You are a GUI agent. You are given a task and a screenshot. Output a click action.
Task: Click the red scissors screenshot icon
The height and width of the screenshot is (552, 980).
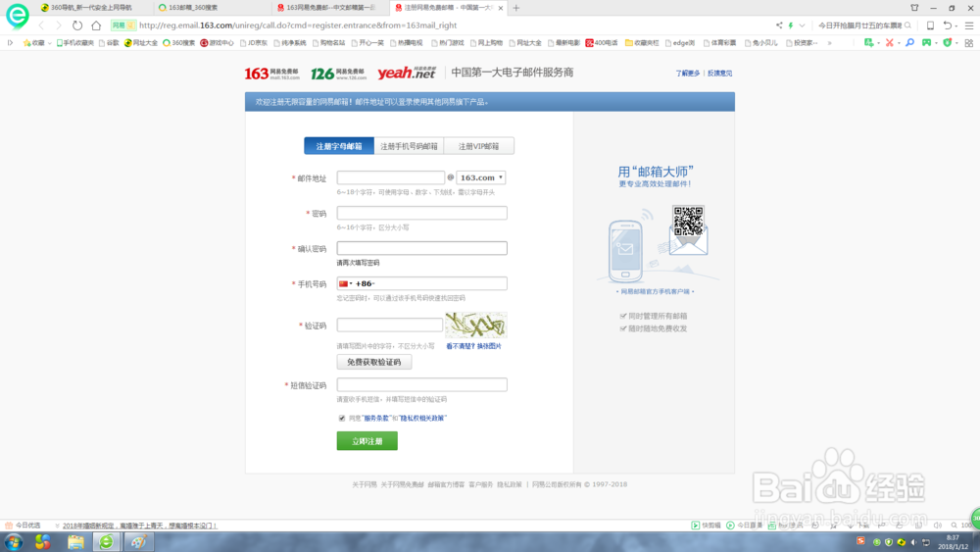pyautogui.click(x=890, y=42)
